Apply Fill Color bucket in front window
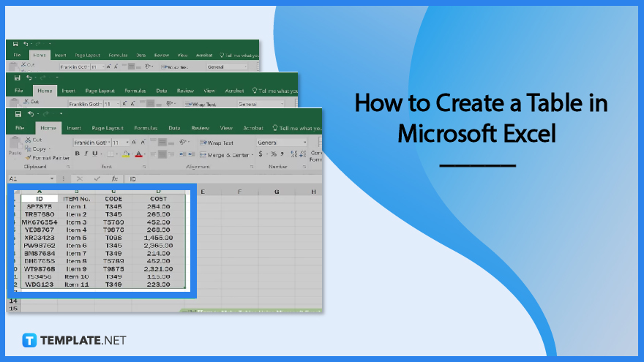 tap(126, 154)
